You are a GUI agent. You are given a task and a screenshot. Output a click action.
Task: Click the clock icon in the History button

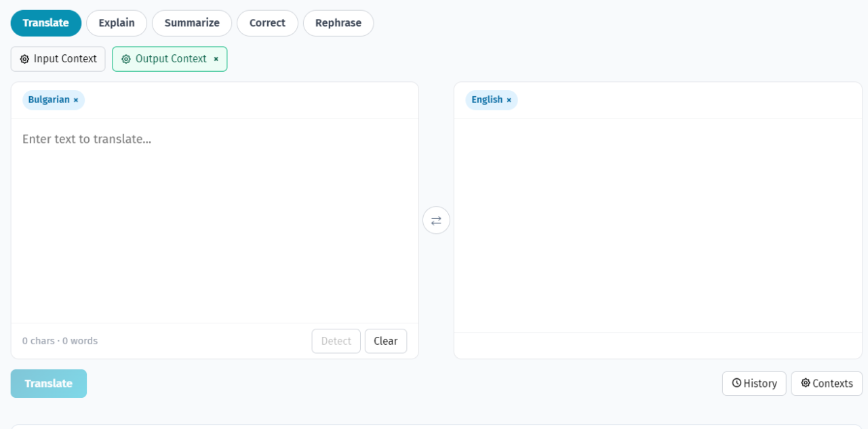pos(736,384)
